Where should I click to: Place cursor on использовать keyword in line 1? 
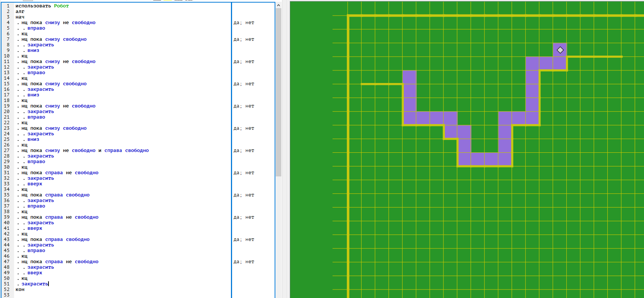tap(33, 6)
